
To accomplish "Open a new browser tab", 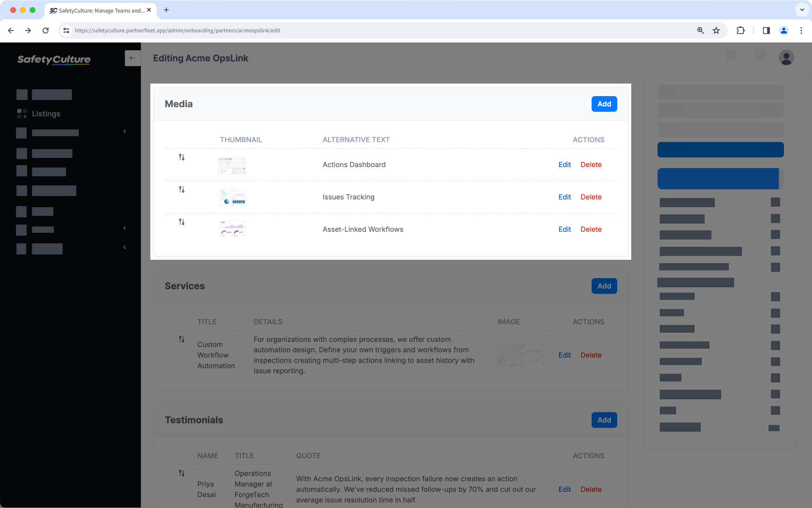I will tap(166, 10).
